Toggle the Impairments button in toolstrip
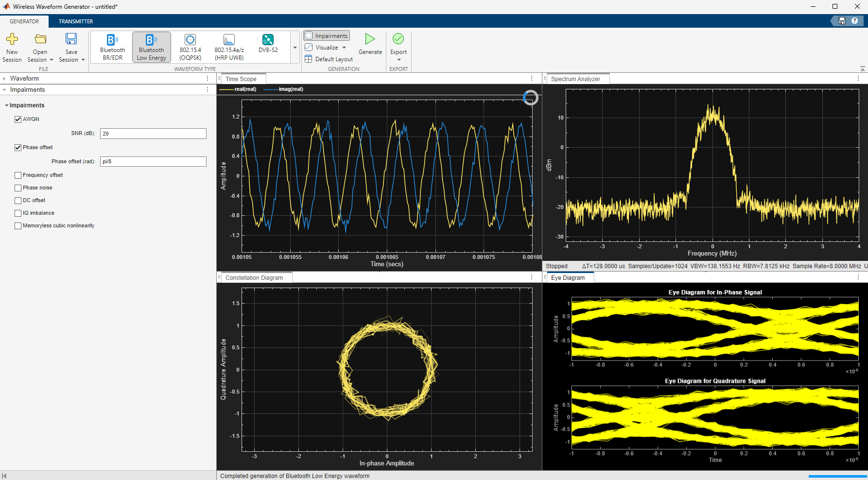The height and width of the screenshot is (480, 868). tap(327, 36)
